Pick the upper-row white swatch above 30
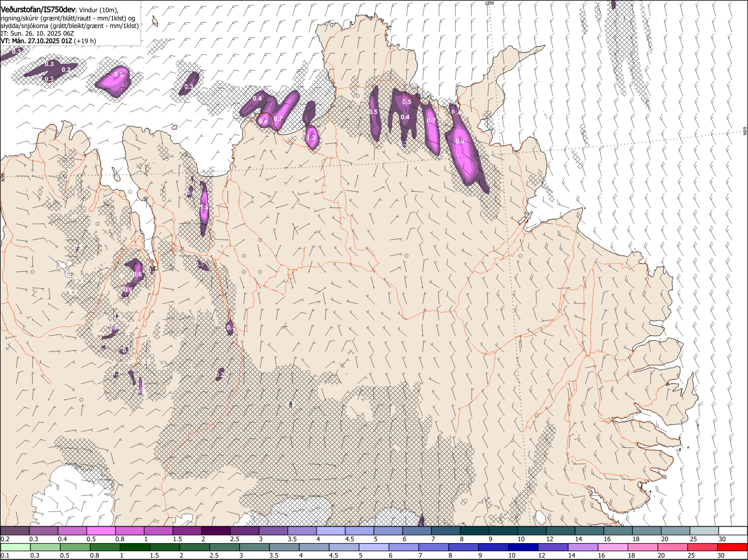 click(x=733, y=530)
